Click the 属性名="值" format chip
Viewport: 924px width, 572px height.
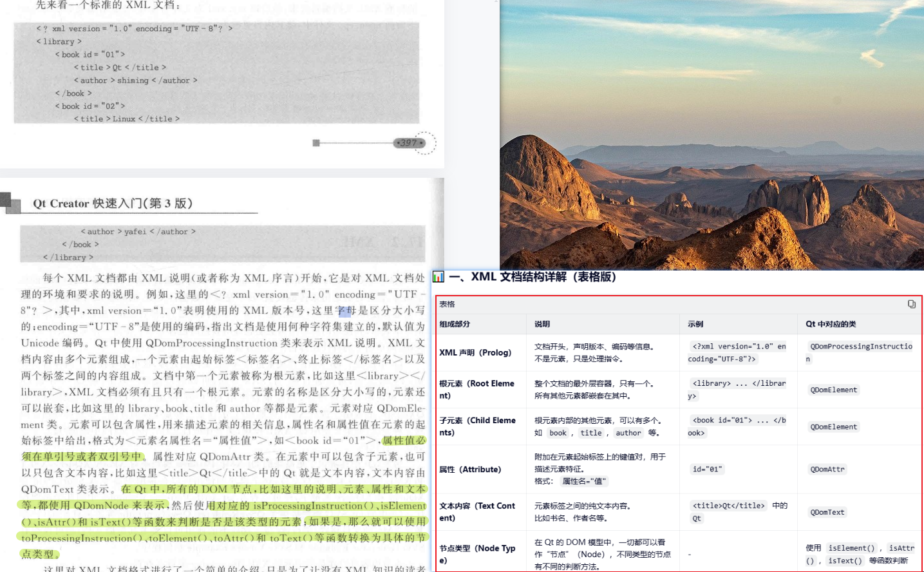click(x=584, y=481)
